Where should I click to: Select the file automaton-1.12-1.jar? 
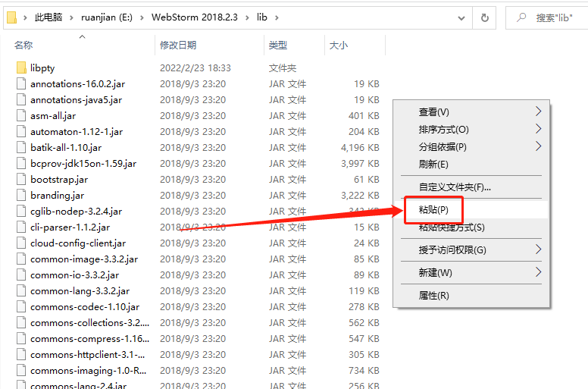[77, 132]
